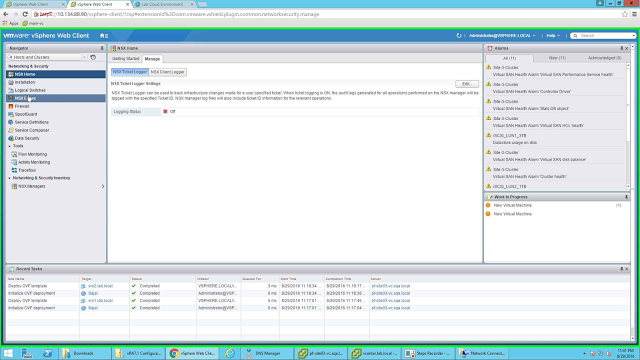640x360 pixels.
Task: Click the Edit button for logger settings
Action: [x=467, y=84]
